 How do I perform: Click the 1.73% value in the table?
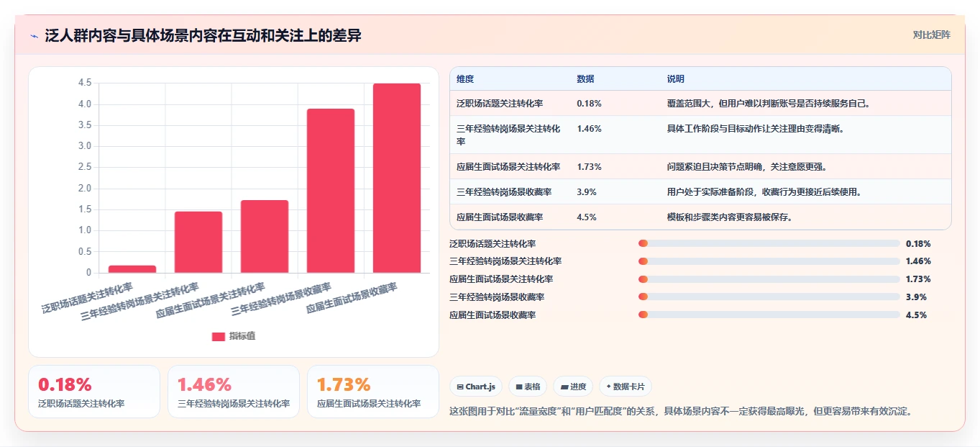[589, 167]
